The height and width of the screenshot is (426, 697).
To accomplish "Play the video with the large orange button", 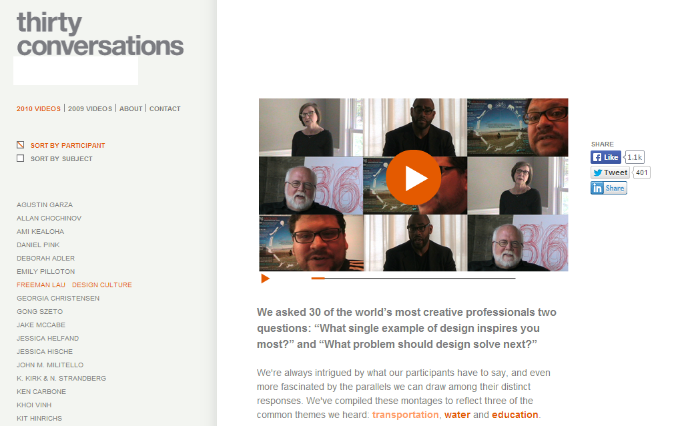I will coord(413,177).
